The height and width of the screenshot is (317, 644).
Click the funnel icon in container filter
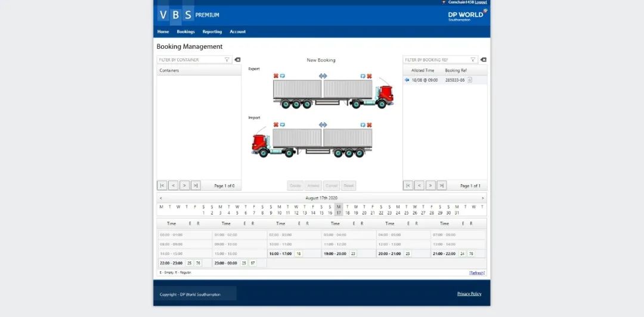coord(227,60)
